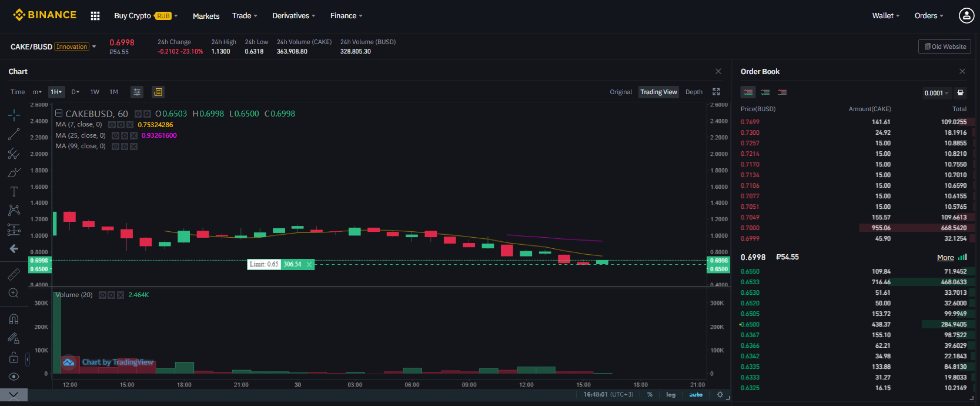Expand the Buy Crypto dropdown
Image resolution: width=980 pixels, height=406 pixels.
(146, 16)
